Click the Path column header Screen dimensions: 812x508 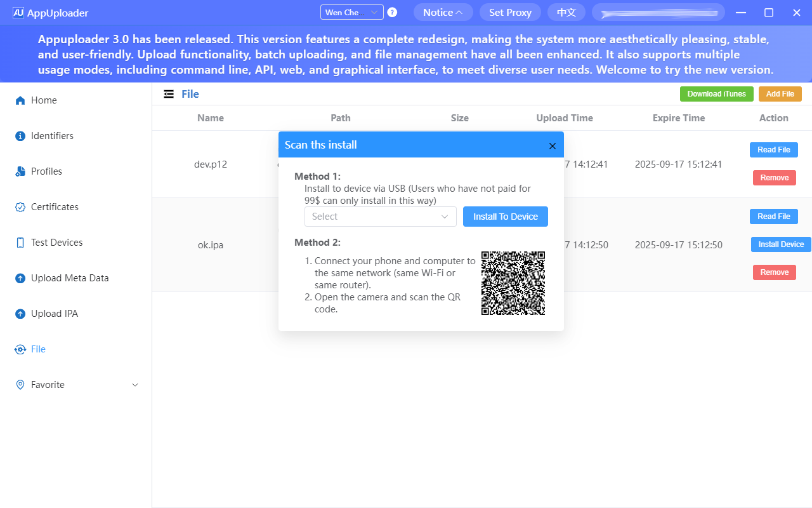(341, 118)
